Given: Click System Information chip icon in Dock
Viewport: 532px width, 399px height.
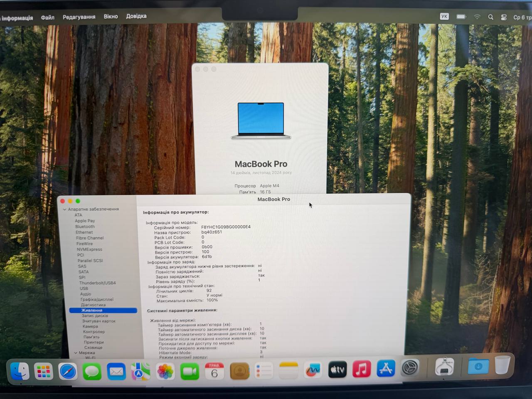Looking at the screenshot, I should coord(444,367).
